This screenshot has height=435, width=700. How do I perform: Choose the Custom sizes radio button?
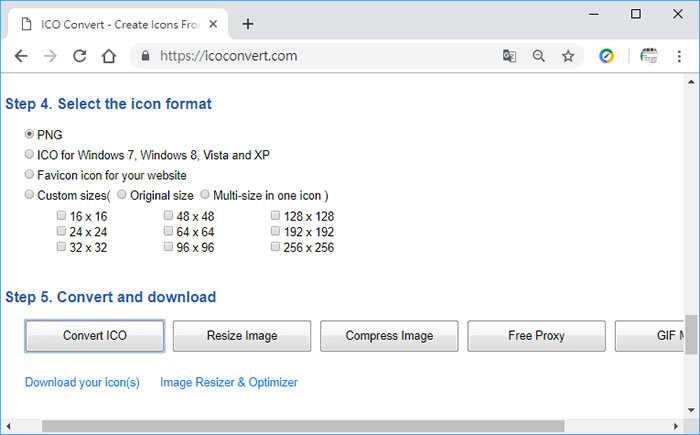[x=30, y=195]
